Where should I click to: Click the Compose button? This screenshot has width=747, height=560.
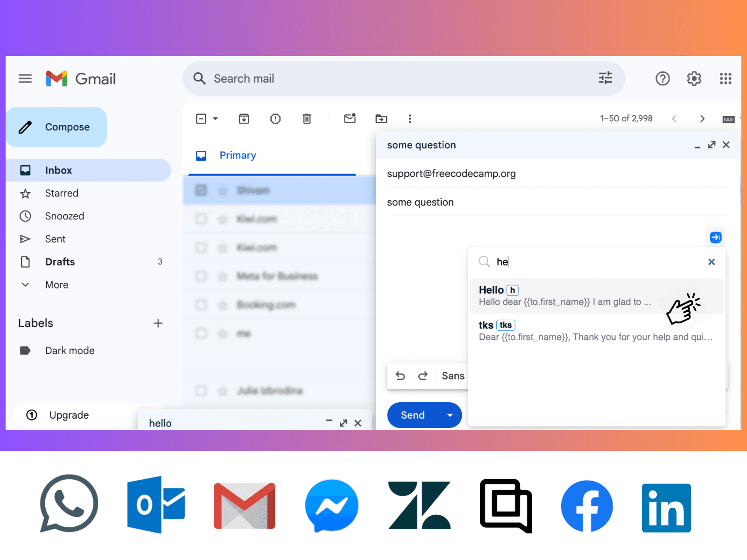point(56,127)
